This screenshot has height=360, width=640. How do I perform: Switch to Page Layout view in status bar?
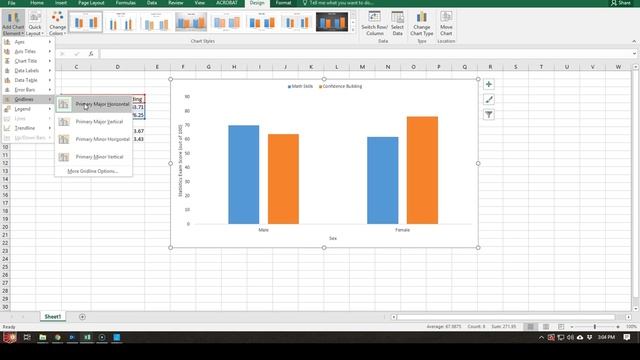coord(546,327)
